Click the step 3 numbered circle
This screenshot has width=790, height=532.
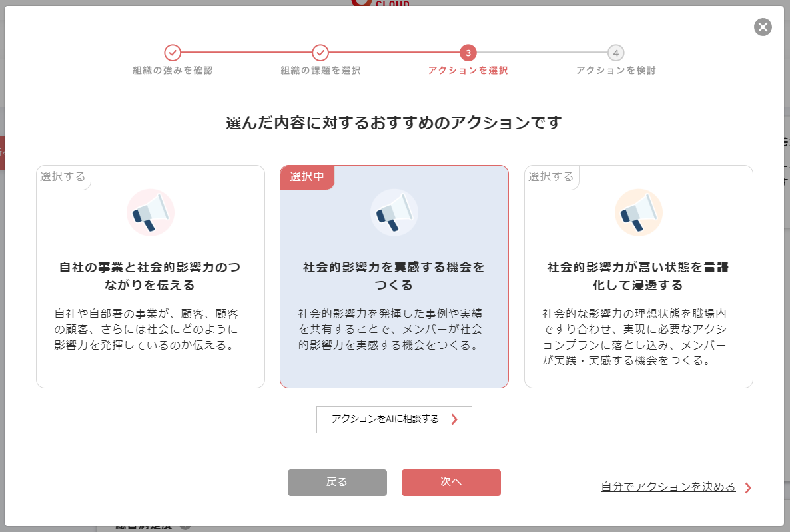(x=468, y=53)
